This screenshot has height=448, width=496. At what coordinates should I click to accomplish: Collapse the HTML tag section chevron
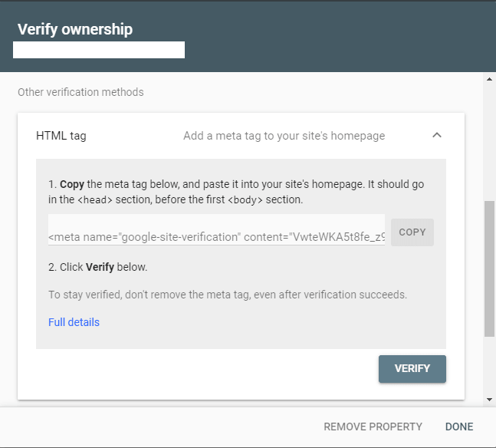[x=436, y=136]
